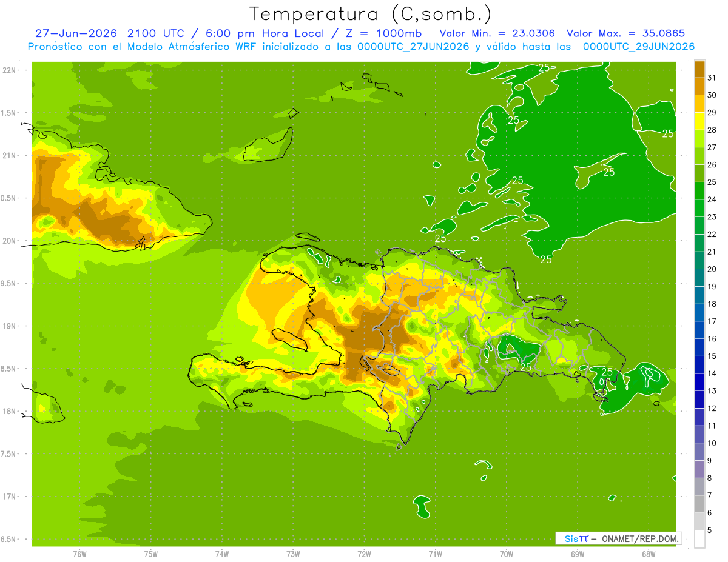Click legend color swatch between 29 and 30

699,104
